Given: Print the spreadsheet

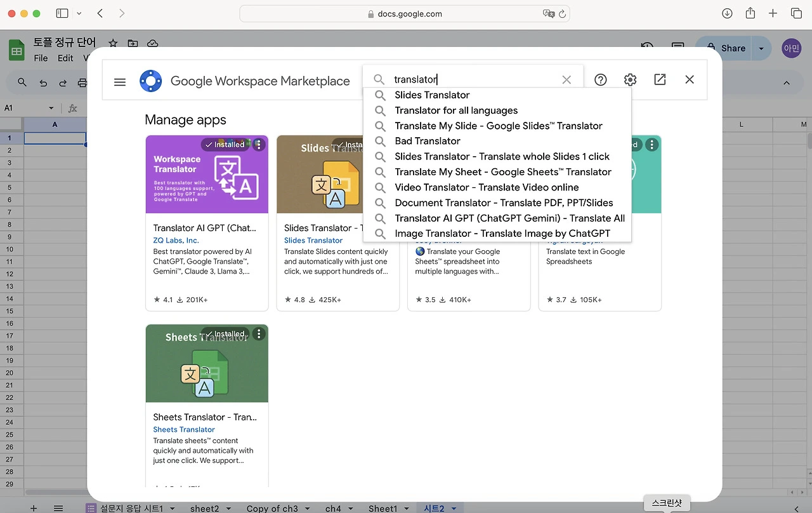Looking at the screenshot, I should point(82,83).
